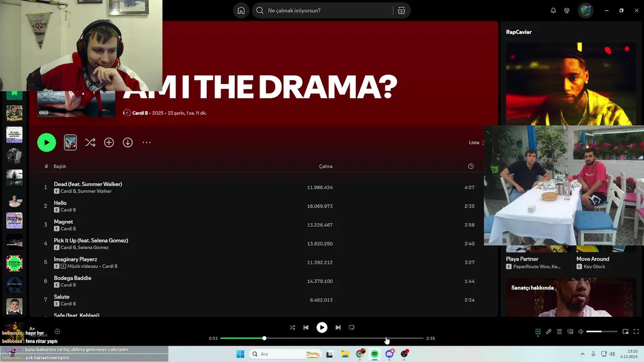Click the white play button in player bar
Screen dimensions: 644x362
point(322,327)
